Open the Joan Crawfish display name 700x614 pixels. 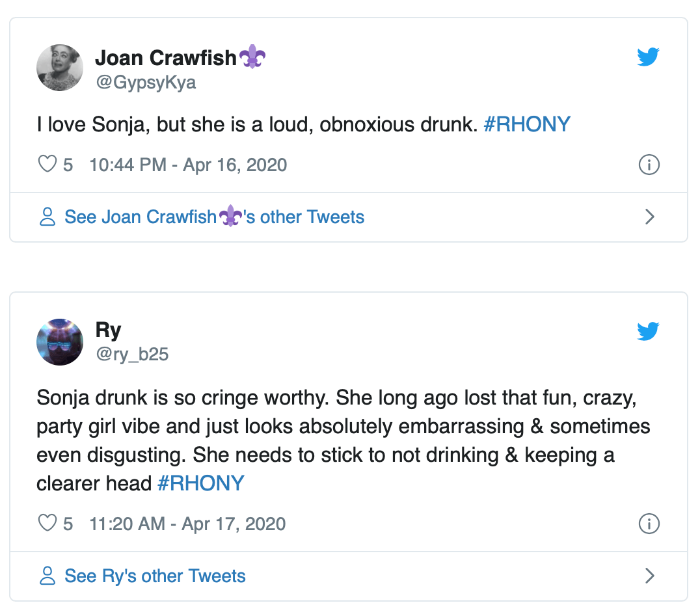(166, 58)
